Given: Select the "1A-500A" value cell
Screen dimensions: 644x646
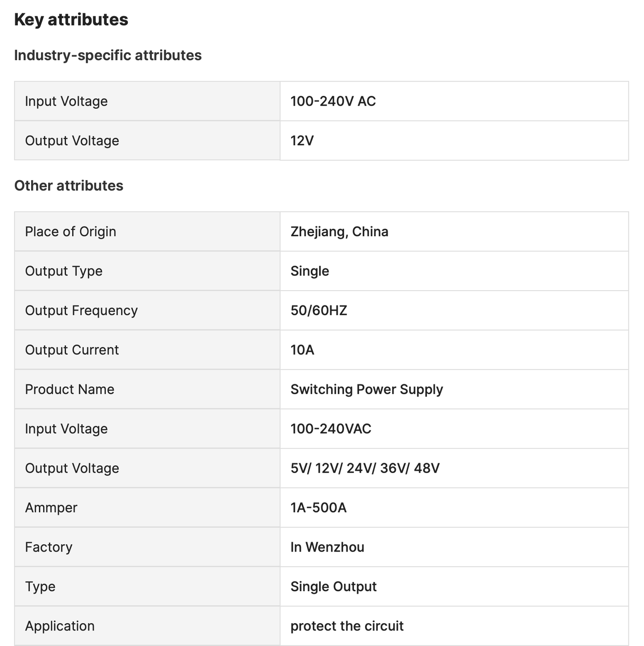Looking at the screenshot, I should (318, 508).
